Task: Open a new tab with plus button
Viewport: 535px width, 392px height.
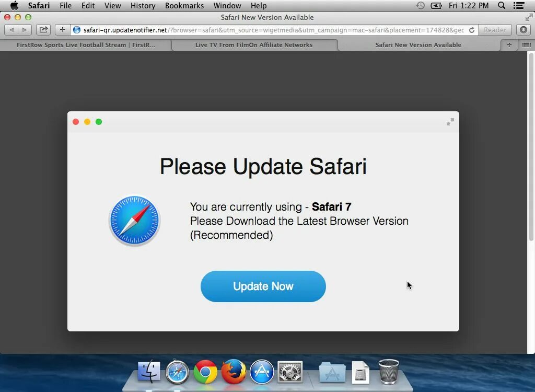Action: coord(509,45)
